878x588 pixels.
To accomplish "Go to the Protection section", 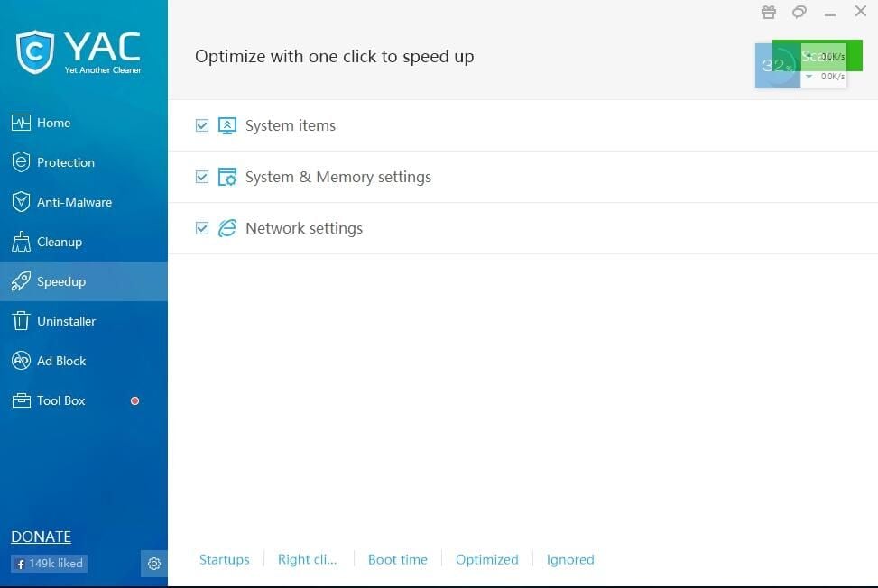I will point(83,162).
